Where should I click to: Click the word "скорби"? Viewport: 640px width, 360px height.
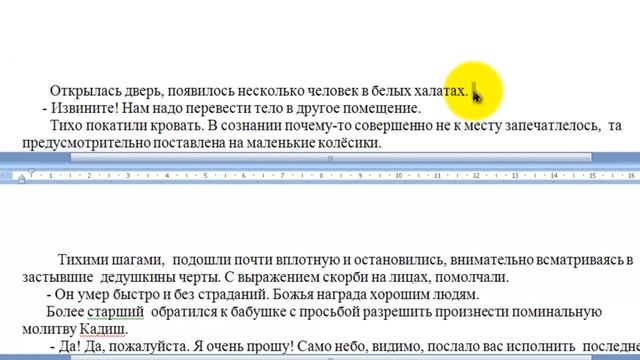[344, 278]
